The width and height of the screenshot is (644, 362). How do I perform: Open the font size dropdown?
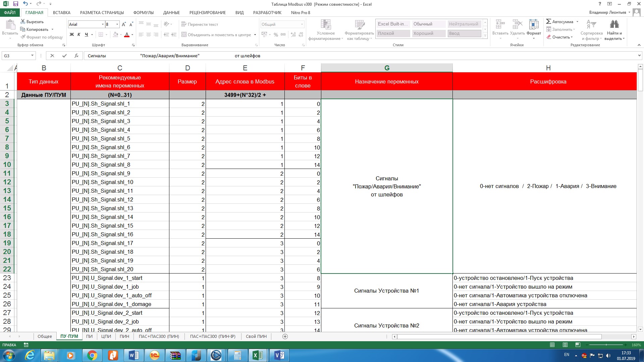[x=117, y=24]
